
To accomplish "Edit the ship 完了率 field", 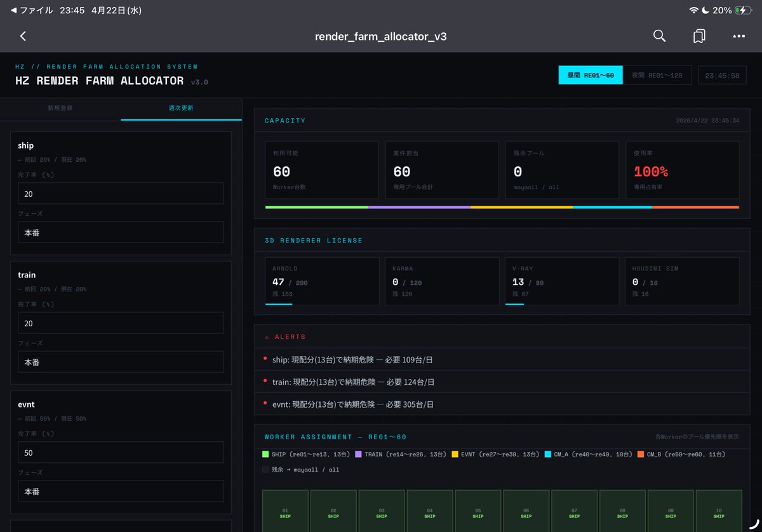I will click(x=121, y=194).
